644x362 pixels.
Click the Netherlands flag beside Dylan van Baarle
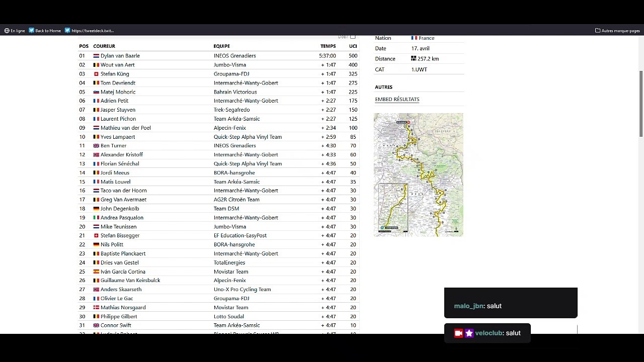point(96,56)
